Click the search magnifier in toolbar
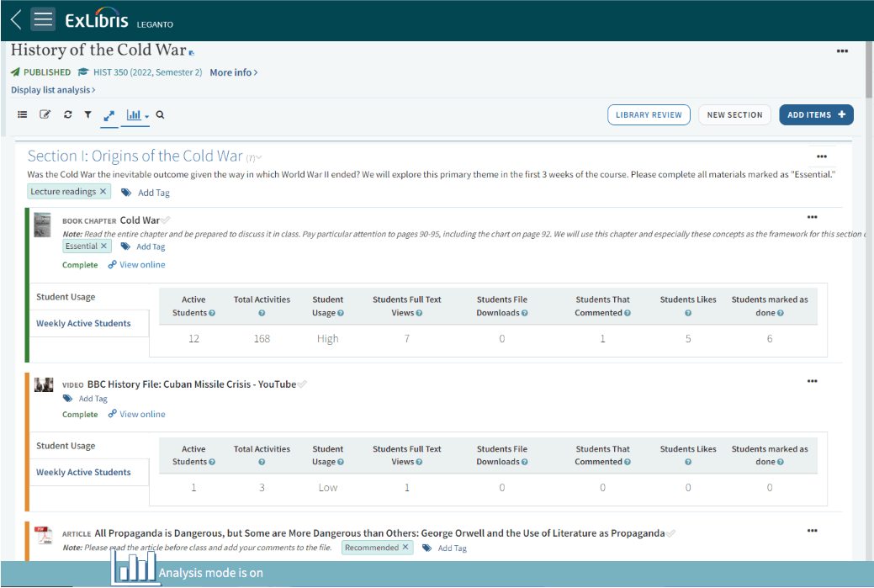The width and height of the screenshot is (874, 588). point(160,115)
